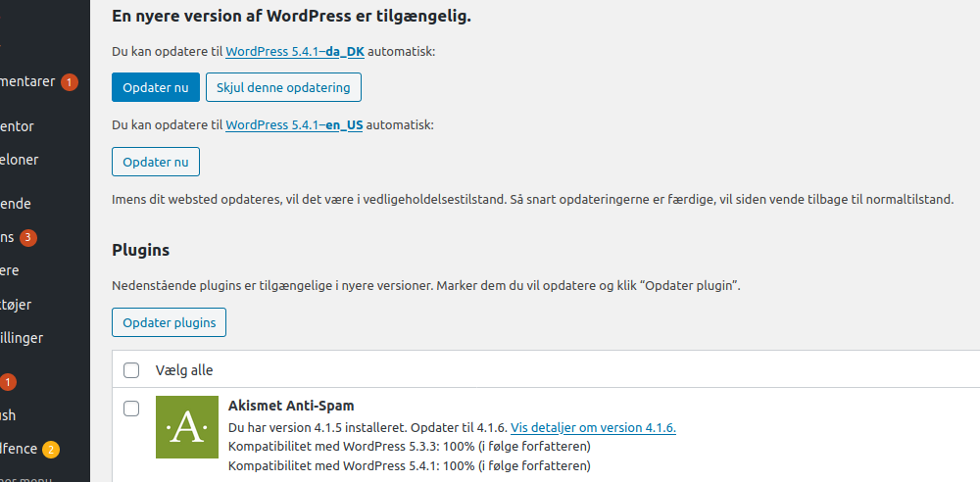
Task: Open the Udseende sidebar menu item
Action: pos(16,204)
